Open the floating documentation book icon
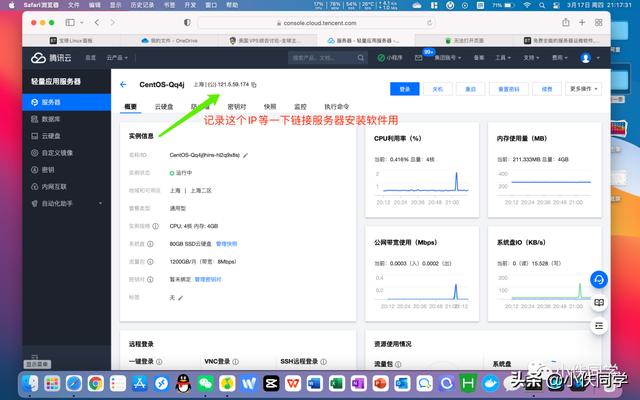Viewport: 640px width, 400px height. pos(599,302)
